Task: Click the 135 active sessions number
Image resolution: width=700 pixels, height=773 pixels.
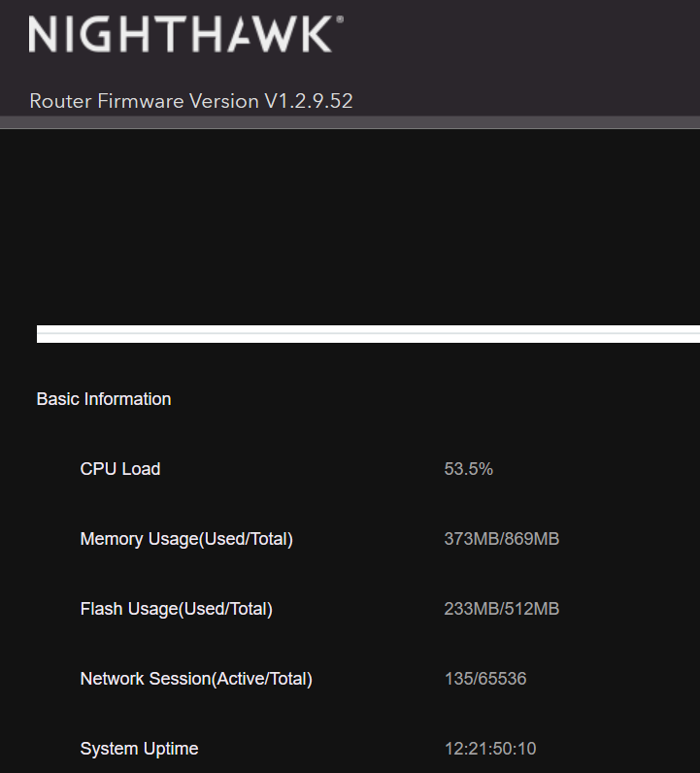Action: pyautogui.click(x=457, y=679)
